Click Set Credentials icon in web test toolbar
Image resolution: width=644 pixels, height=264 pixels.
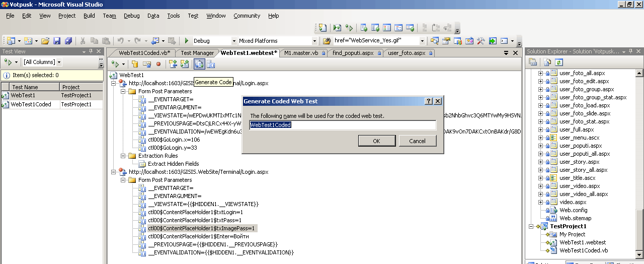click(146, 64)
